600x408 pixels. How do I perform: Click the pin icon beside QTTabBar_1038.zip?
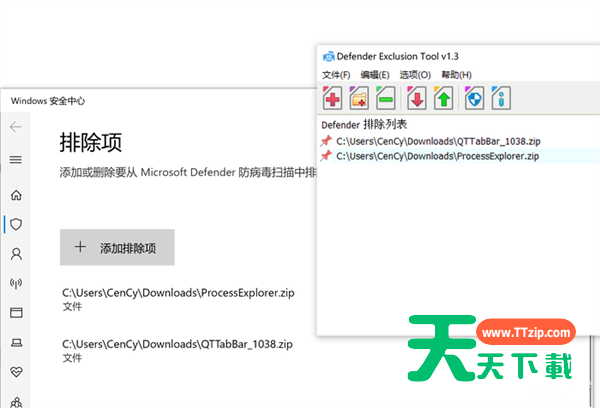[x=326, y=141]
